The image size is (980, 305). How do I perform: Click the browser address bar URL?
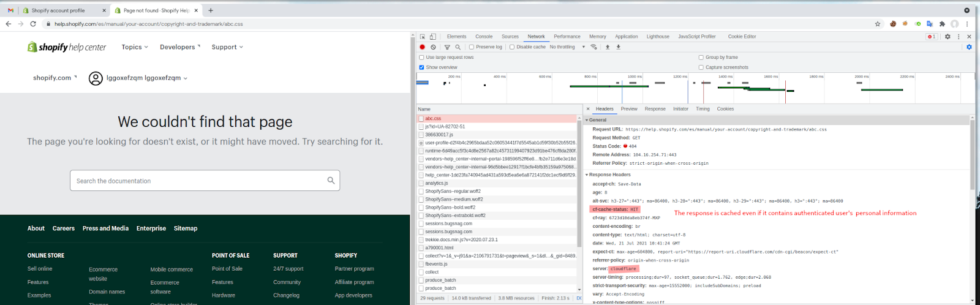148,24
